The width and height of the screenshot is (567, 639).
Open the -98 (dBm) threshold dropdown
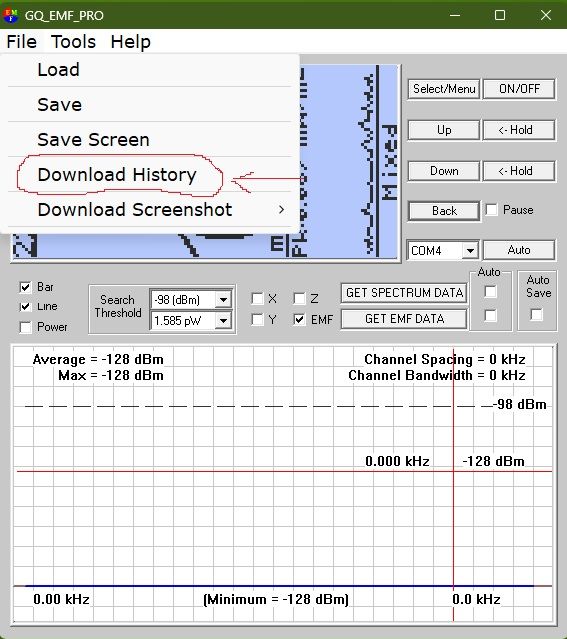tap(223, 300)
